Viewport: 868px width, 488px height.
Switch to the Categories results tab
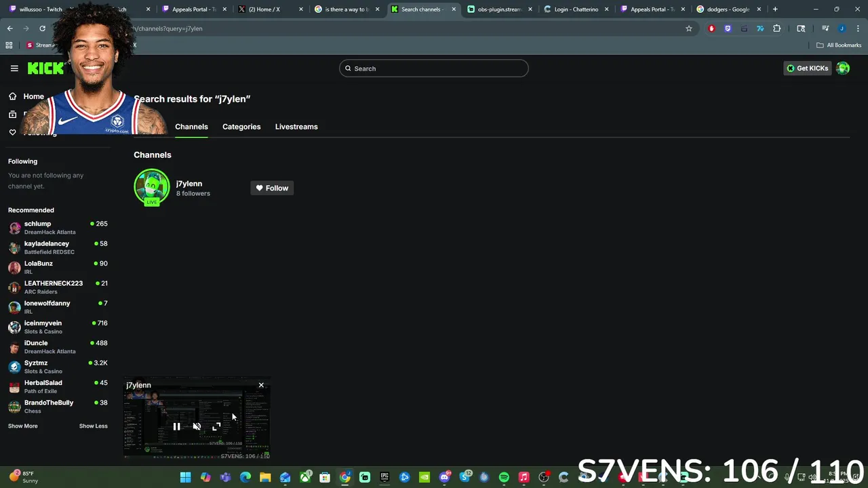241,127
